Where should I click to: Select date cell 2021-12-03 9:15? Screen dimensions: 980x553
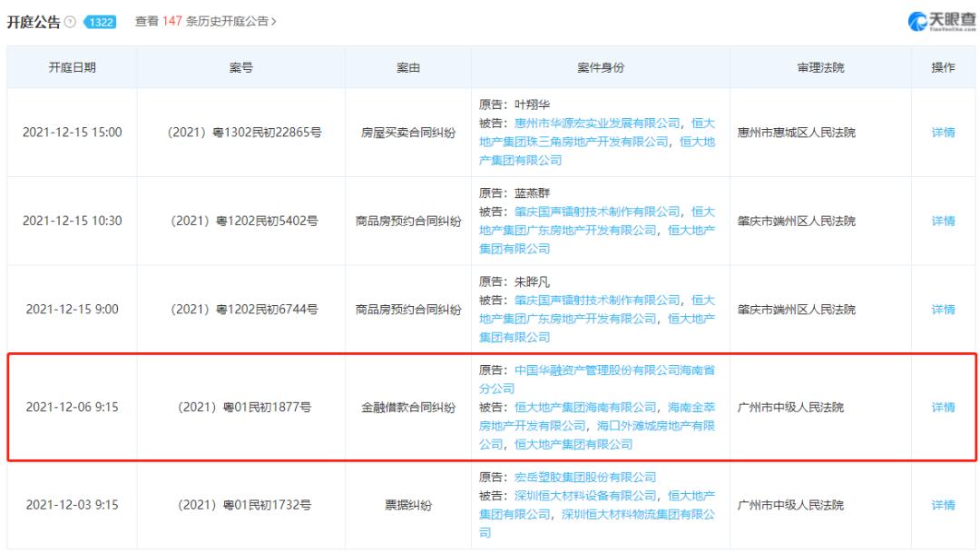click(72, 505)
